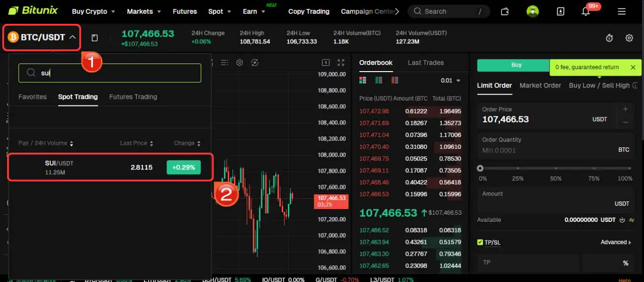Select the Orderbook tab
Screen dimensions: 644x282
point(376,63)
